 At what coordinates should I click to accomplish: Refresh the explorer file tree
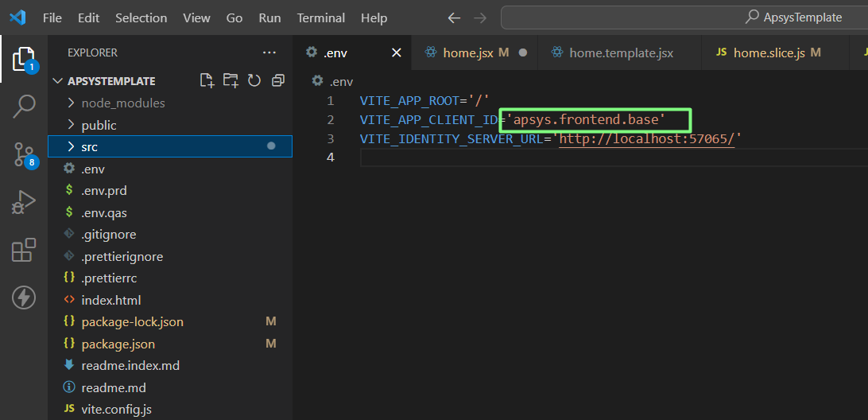[254, 80]
